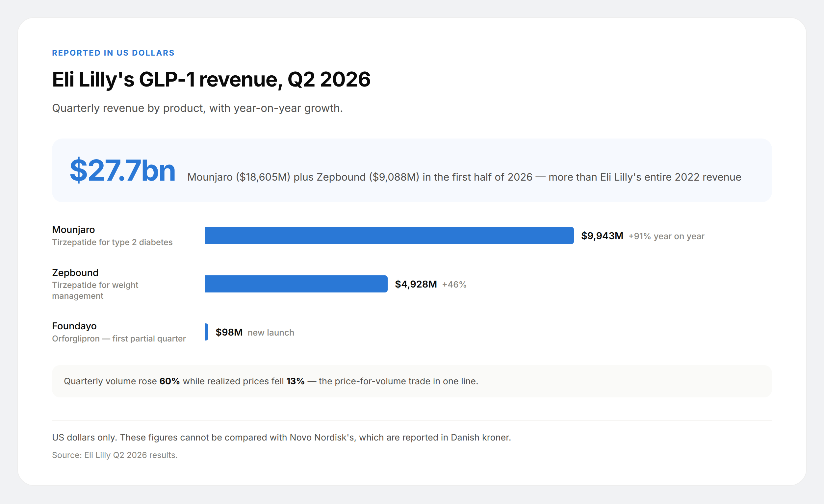Click the $4,928M value
Viewport: 824px width, 504px height.
[416, 285]
